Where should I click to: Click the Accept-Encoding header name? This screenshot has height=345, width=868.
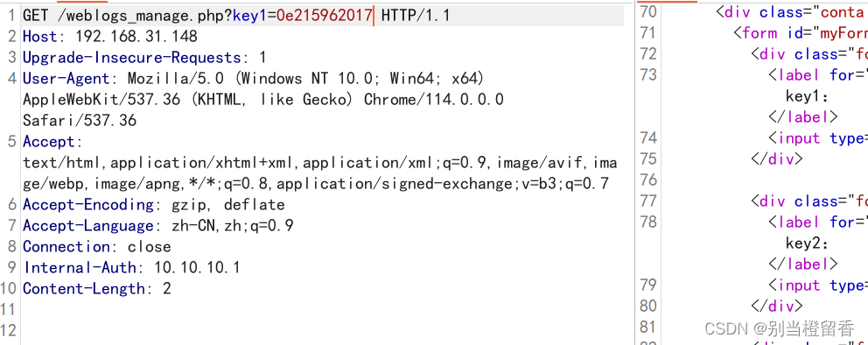coord(88,205)
